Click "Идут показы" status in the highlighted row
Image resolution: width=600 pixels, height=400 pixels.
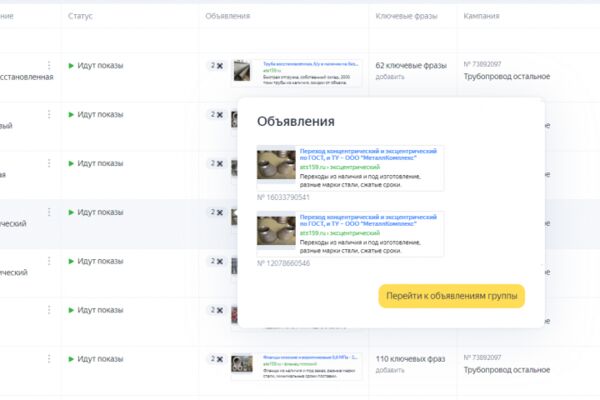point(100,212)
